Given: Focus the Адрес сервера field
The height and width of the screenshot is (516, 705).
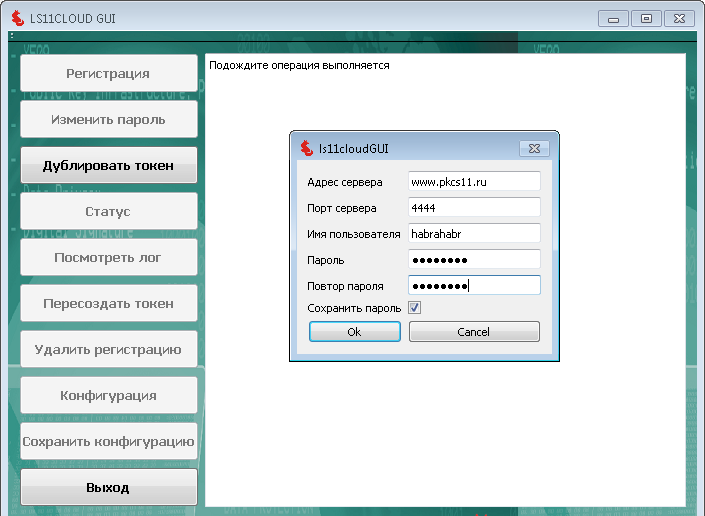Looking at the screenshot, I should coord(474,182).
